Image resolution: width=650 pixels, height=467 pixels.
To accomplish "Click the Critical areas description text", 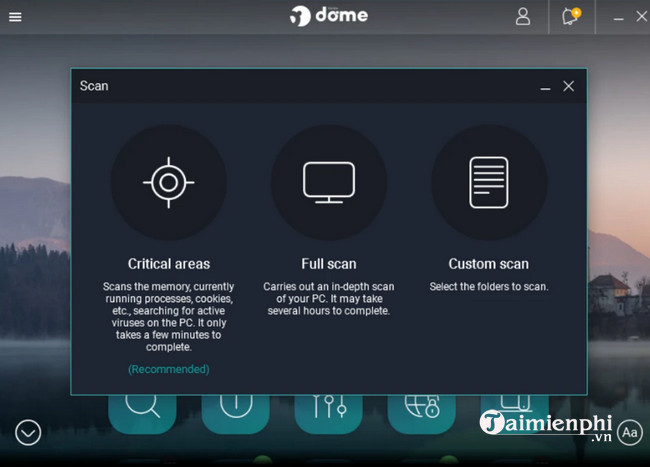I will pyautogui.click(x=169, y=317).
